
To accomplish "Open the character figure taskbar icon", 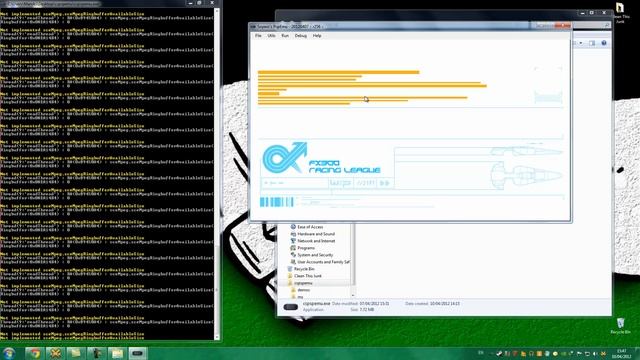I will click(96, 353).
